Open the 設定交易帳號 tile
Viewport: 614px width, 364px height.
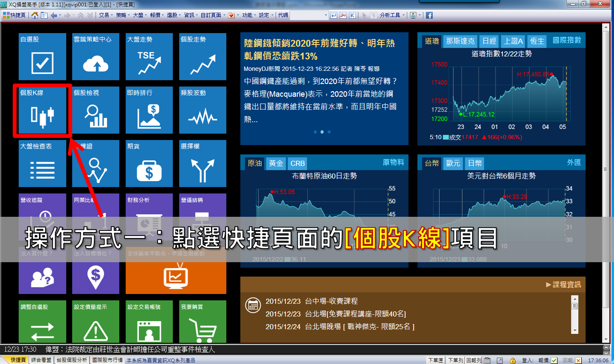pos(149,322)
